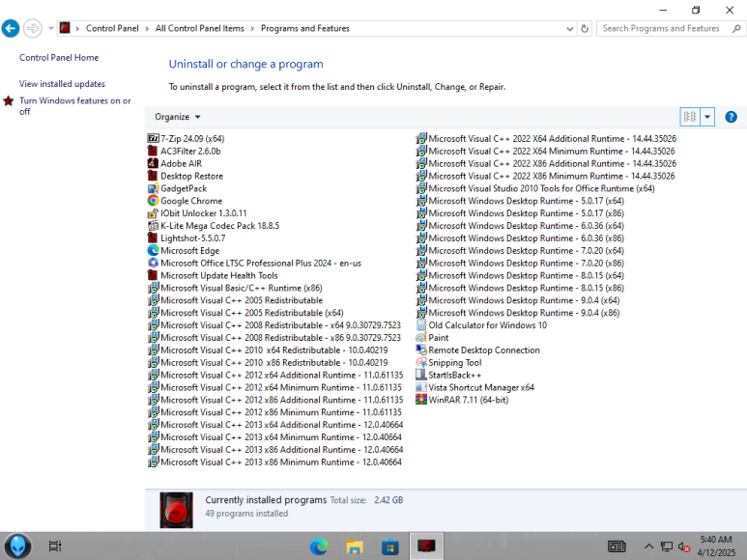747x560 pixels.
Task: Click the GadgetPack icon
Action: 153,188
